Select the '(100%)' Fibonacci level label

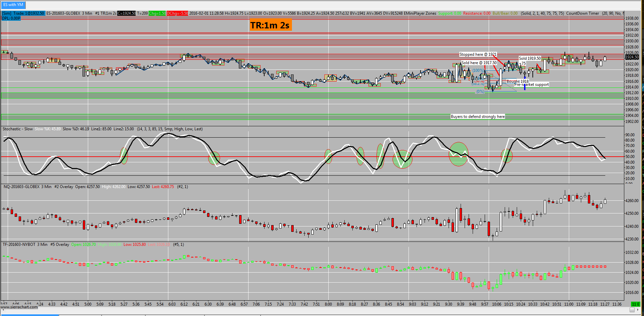coord(478,70)
